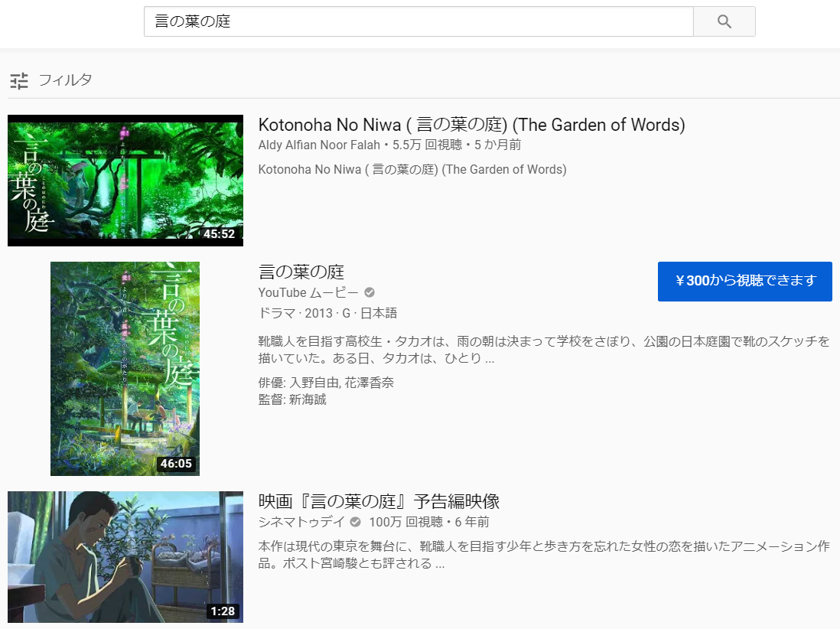Screen dimensions: 840x629
Task: Play the 45:52 green garden thumbnail
Action: click(125, 181)
